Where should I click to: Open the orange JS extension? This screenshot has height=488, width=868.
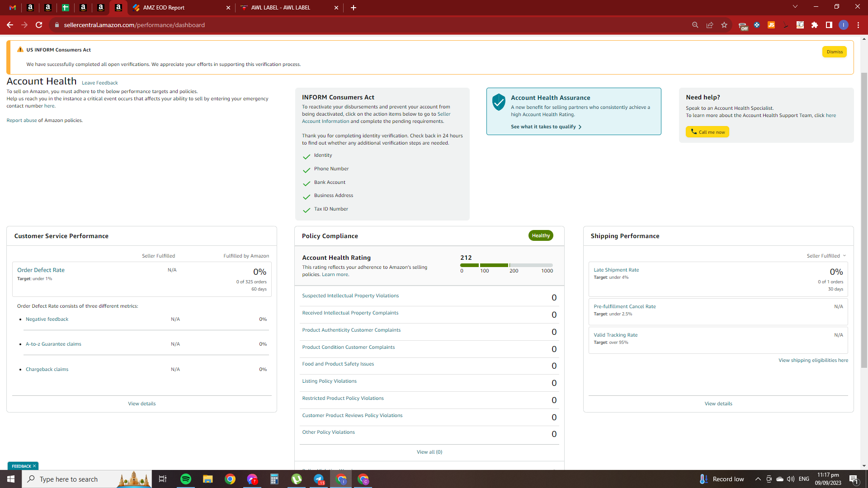coord(771,25)
